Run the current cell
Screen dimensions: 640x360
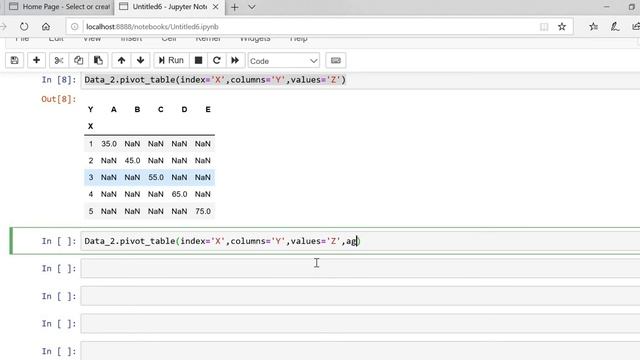(171, 60)
